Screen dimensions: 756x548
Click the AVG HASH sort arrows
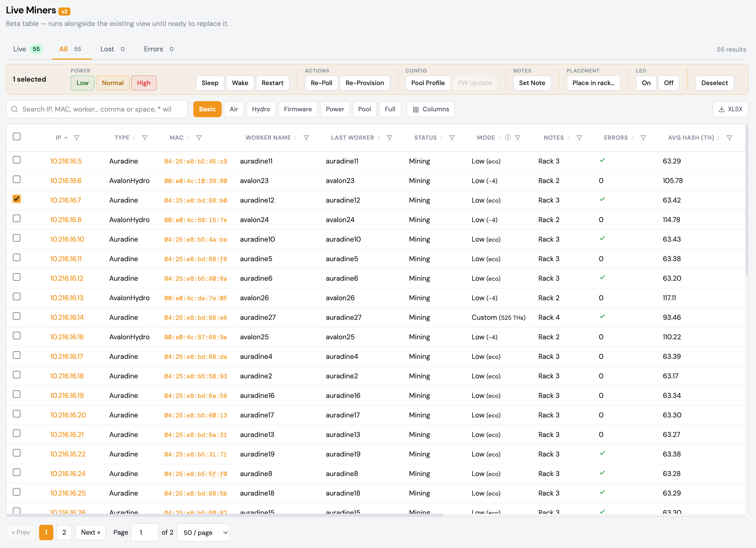pos(719,138)
